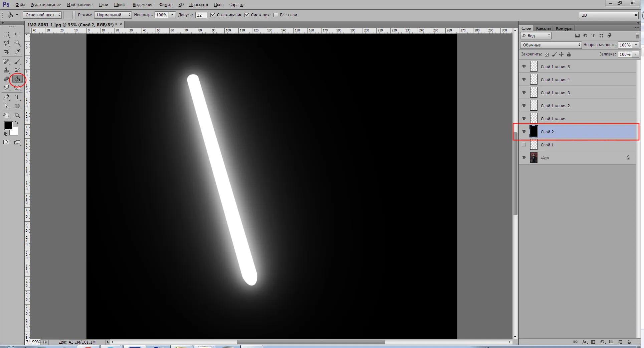Select the Clone Stamp tool
The image size is (644, 348).
click(x=6, y=70)
